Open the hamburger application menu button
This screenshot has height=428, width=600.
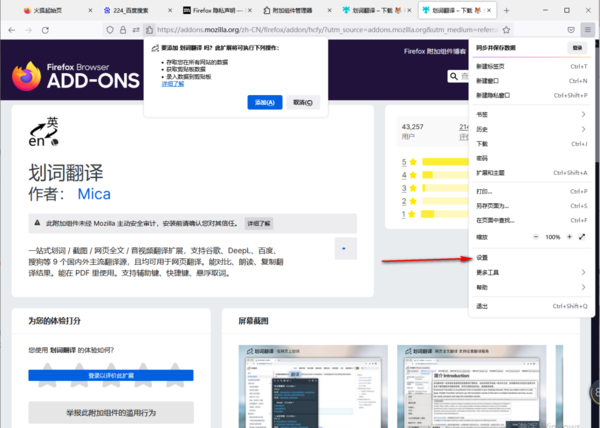[587, 31]
